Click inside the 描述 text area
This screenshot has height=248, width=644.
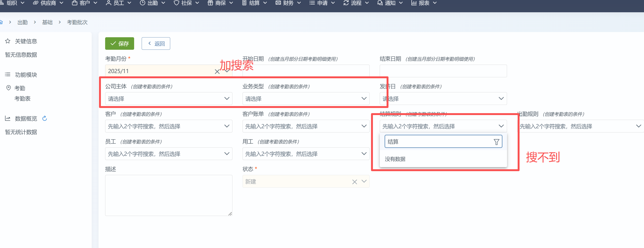pos(169,195)
